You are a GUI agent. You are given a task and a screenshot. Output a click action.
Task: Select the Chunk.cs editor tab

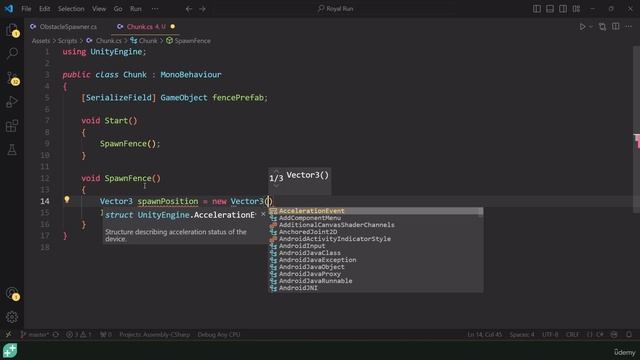coord(146,27)
